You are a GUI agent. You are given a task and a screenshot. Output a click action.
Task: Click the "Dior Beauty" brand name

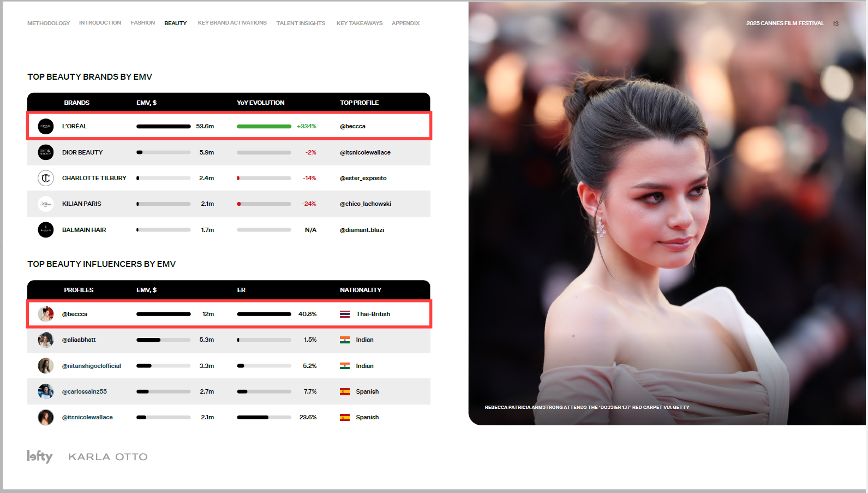[82, 152]
